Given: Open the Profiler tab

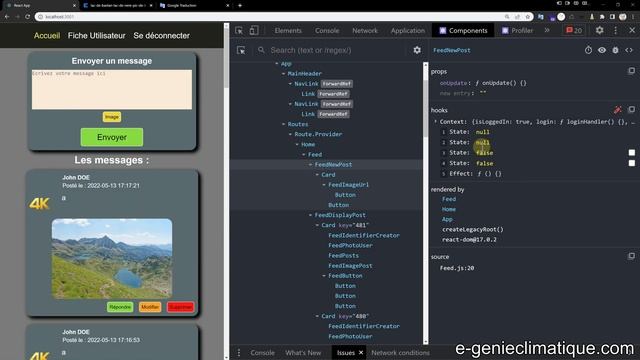Looking at the screenshot, I should [517, 31].
